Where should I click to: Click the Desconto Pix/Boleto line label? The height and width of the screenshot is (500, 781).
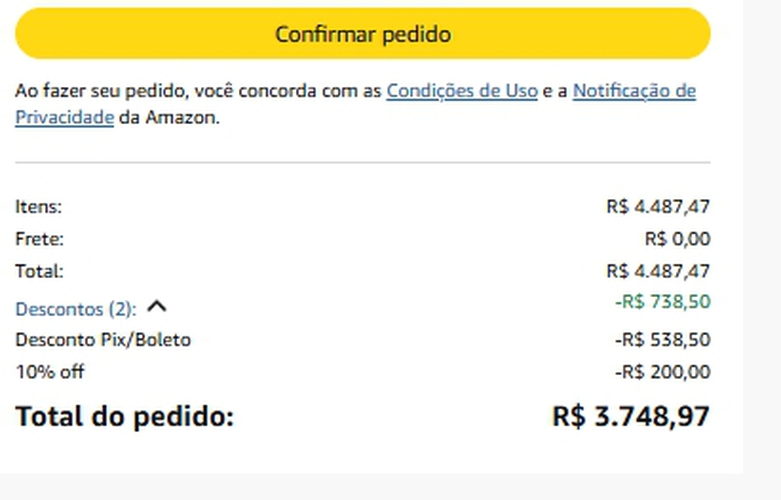coord(102,340)
